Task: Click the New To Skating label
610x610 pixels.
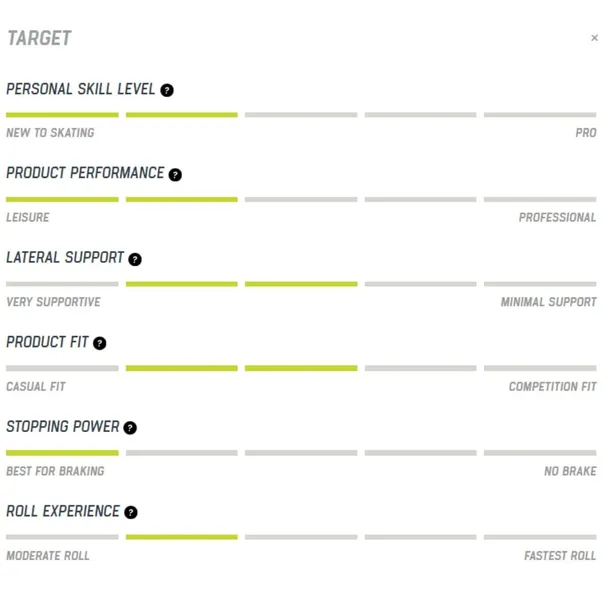Action: [x=50, y=133]
